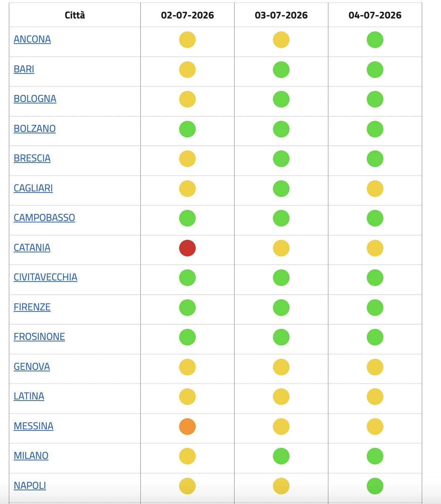Click Catania's red alert dot for 02-07-2026

click(x=187, y=248)
